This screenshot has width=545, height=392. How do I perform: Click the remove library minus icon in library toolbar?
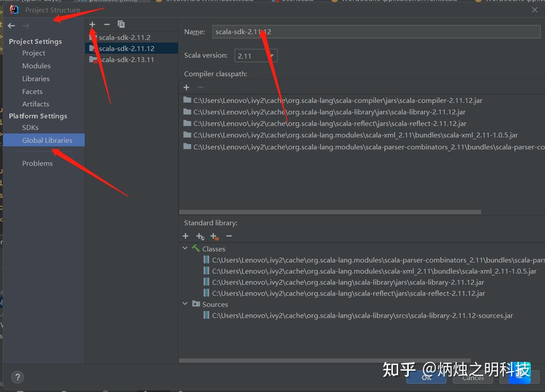[107, 24]
